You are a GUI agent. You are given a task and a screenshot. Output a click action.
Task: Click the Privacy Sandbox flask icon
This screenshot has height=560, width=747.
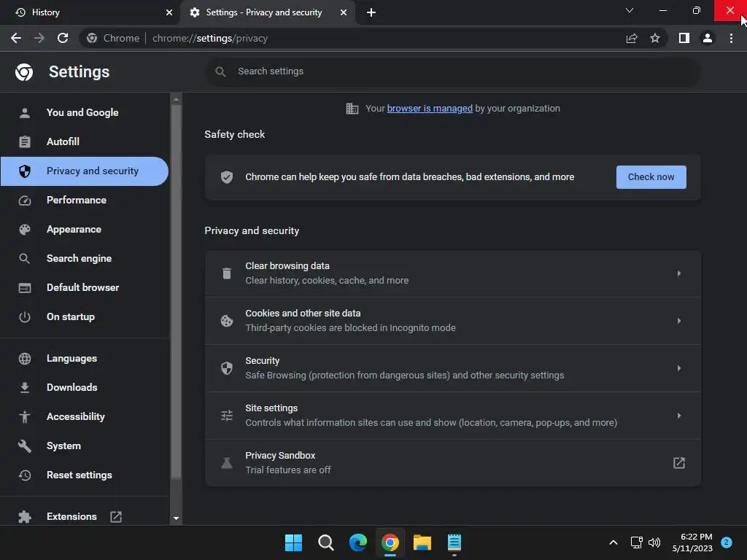[227, 463]
